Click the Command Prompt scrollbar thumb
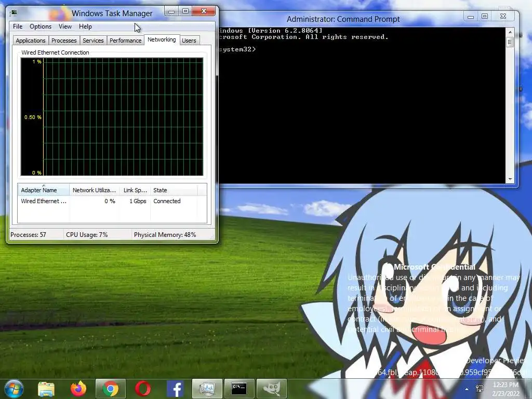 pyautogui.click(x=510, y=42)
